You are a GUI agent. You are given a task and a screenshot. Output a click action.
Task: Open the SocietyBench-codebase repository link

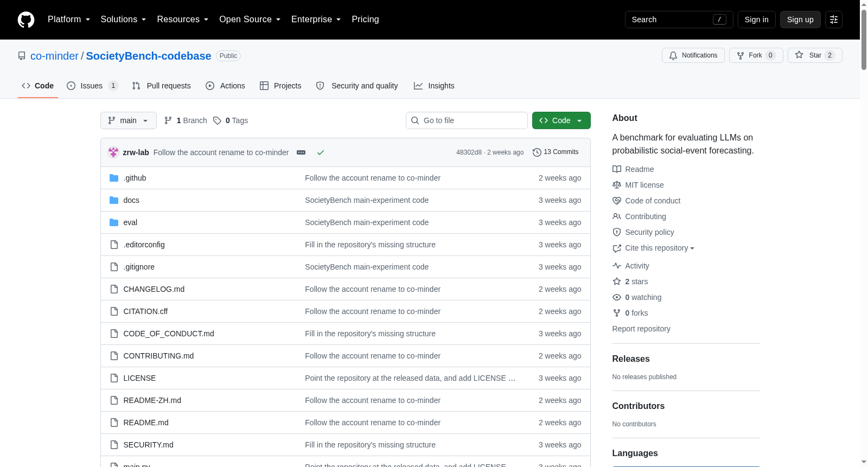(149, 56)
